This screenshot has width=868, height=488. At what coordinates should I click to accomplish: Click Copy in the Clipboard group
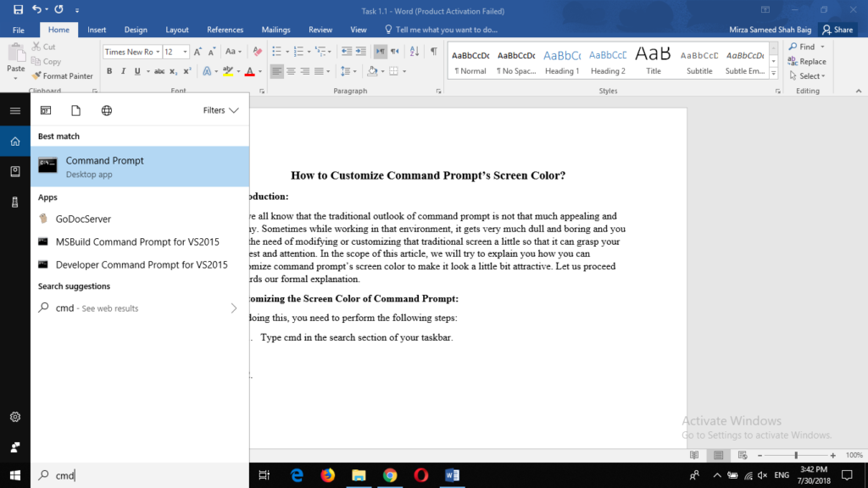point(47,61)
